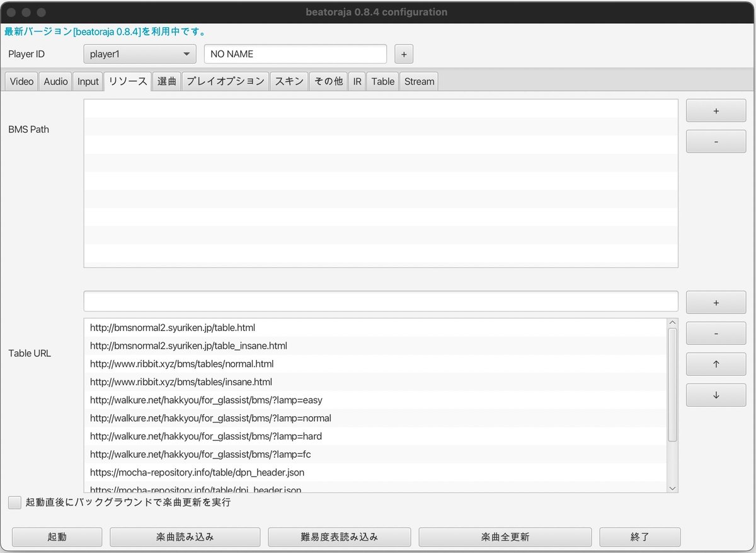Switch to the その他 tab
756x553 pixels.
pyautogui.click(x=328, y=81)
